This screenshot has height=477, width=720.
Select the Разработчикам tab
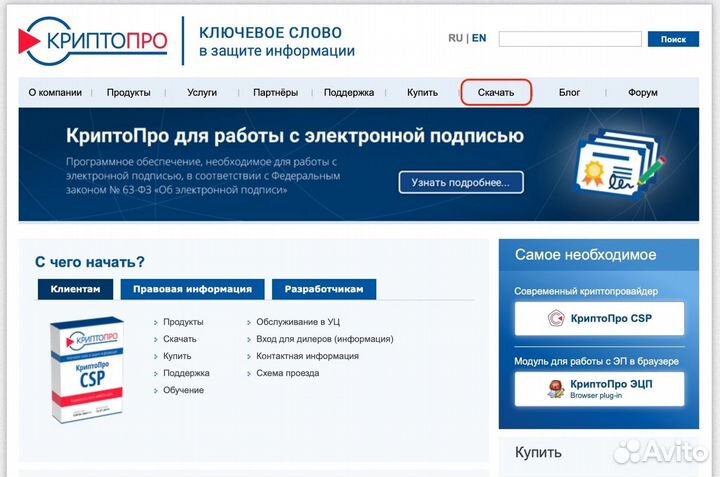tap(324, 289)
